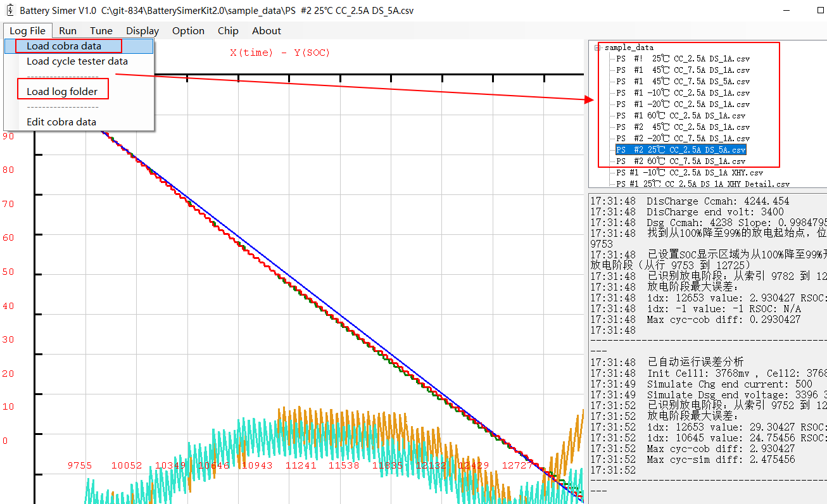Select PS #1 45℃ CC_7.5A DS_5A.csv
This screenshot has height=504, width=827.
(x=683, y=82)
